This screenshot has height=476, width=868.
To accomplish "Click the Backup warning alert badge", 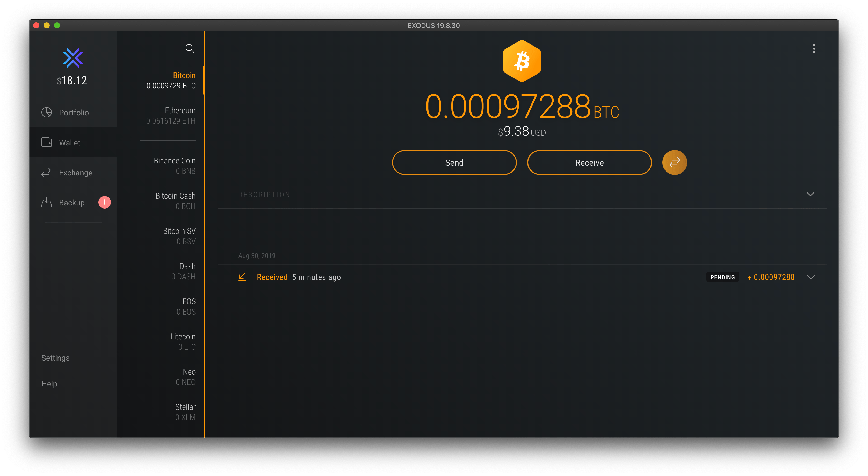I will point(104,202).
